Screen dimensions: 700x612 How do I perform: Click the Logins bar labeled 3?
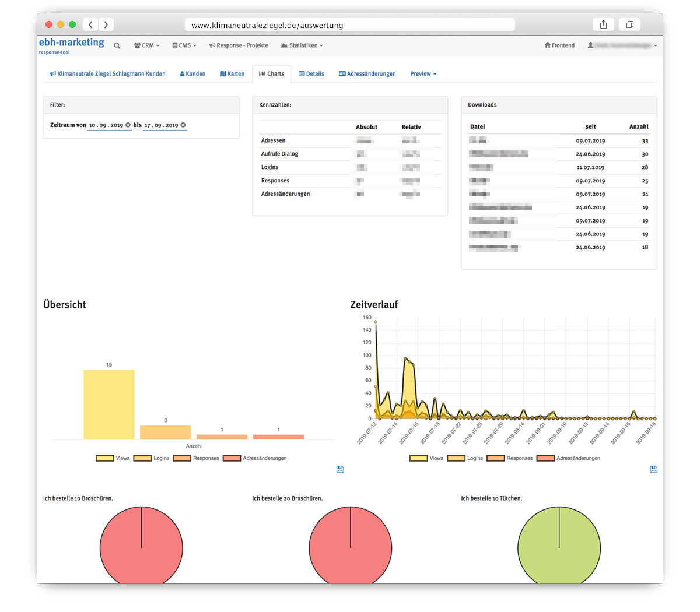pos(166,432)
